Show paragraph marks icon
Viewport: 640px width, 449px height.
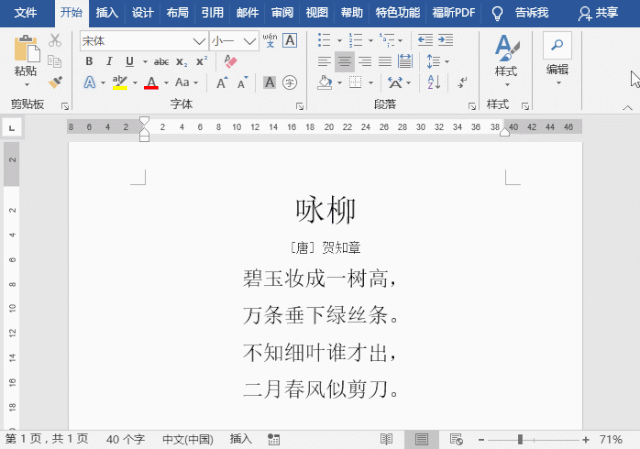coord(462,83)
